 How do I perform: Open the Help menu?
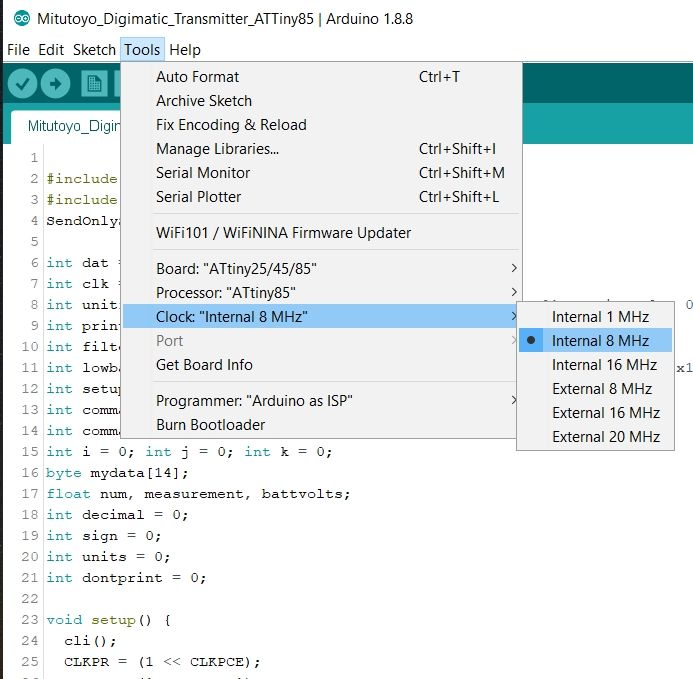(185, 50)
